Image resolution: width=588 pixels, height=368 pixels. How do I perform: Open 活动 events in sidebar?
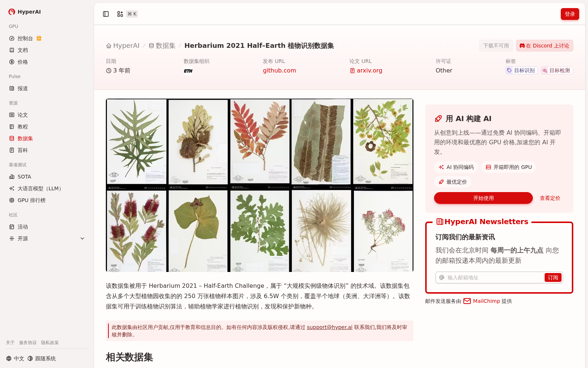[x=47, y=227]
